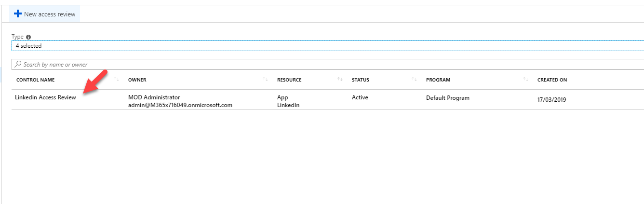This screenshot has width=644, height=204.
Task: Focus the Search by name or owner field
Action: pos(328,64)
